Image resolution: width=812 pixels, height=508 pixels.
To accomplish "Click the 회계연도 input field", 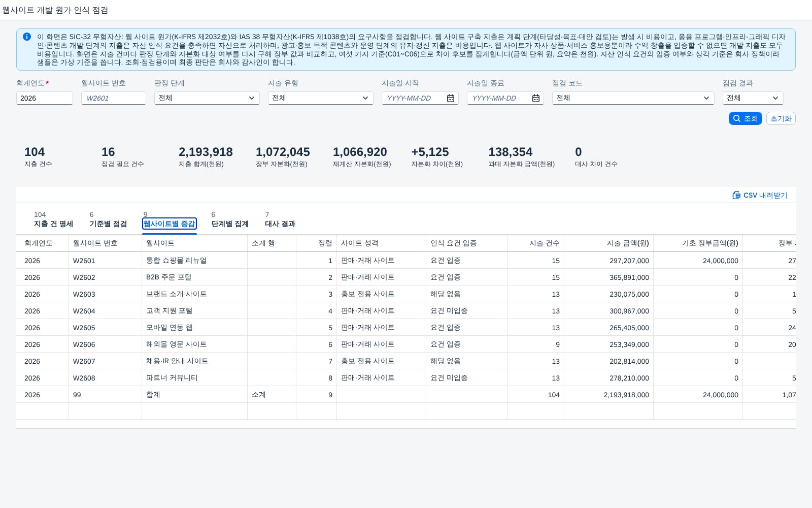I will click(x=45, y=98).
